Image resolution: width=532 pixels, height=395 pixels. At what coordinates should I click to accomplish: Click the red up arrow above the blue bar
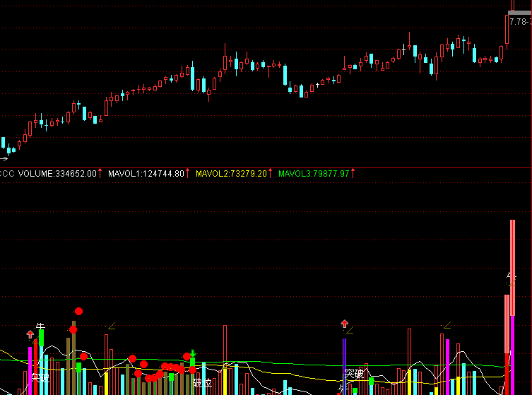[x=344, y=324]
